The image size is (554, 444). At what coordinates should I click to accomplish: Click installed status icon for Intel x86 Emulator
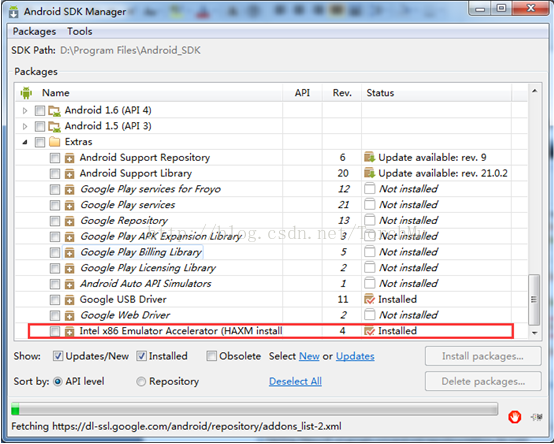[370, 331]
